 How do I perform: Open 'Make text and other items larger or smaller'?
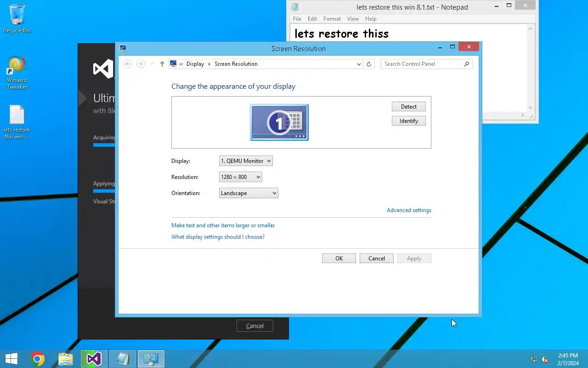tap(223, 225)
